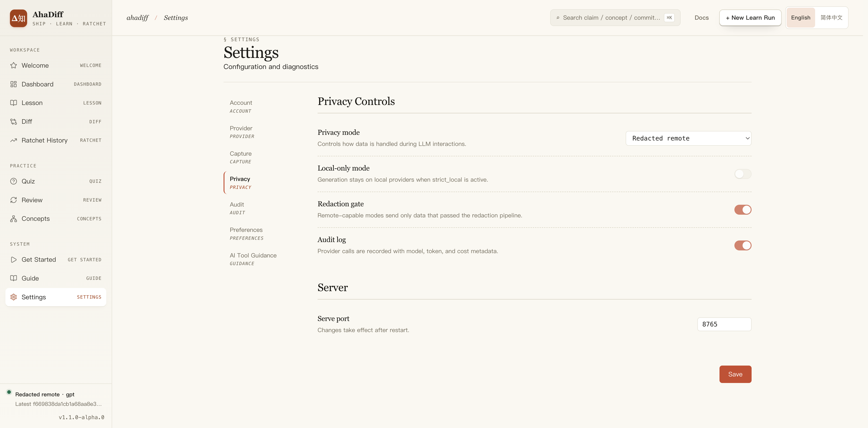Click the Get Started play icon
Viewport: 868px width, 428px height.
coord(14,260)
